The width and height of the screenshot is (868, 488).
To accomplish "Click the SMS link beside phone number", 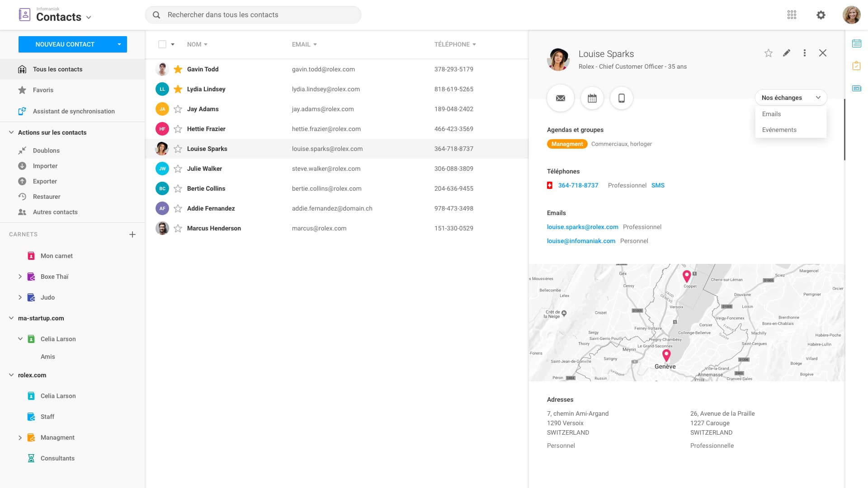I will (657, 185).
